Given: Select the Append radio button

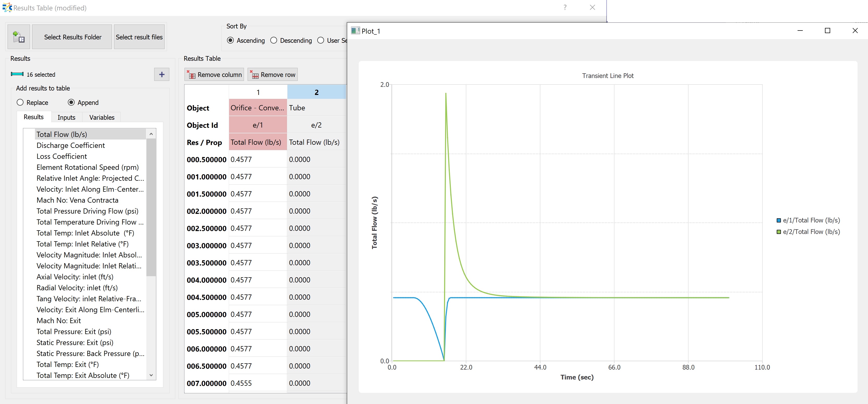Looking at the screenshot, I should 71,102.
